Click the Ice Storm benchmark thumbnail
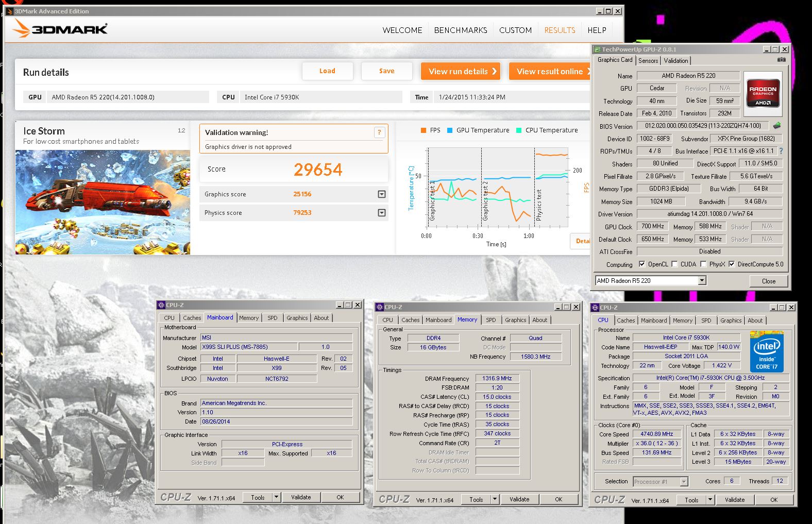Image resolution: width=812 pixels, height=524 pixels. click(103, 202)
